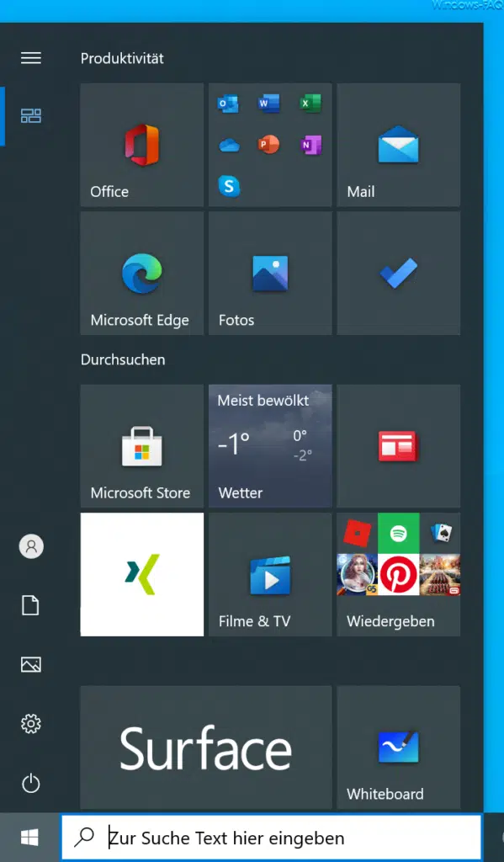The width and height of the screenshot is (504, 862).
Task: Launch the Whiteboard tile
Action: click(x=399, y=748)
